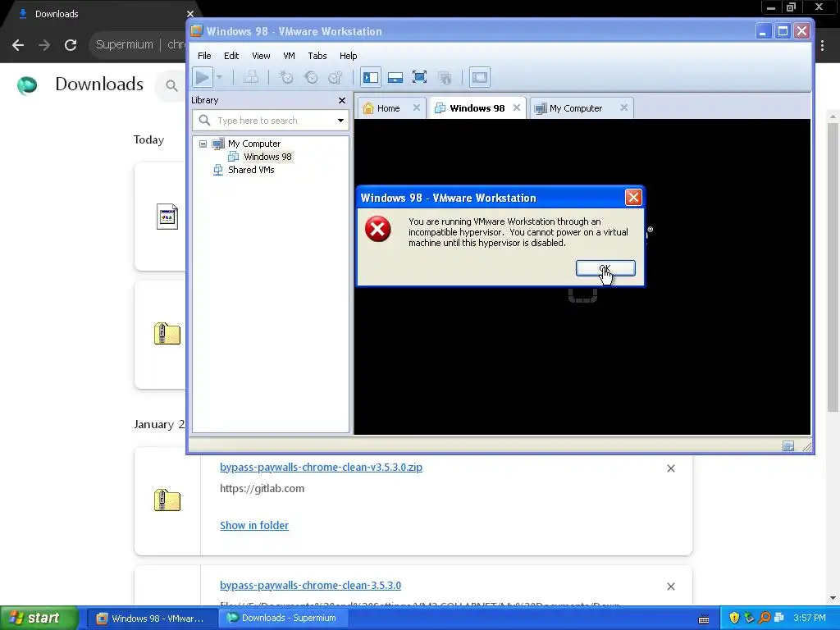Select Windows 98 in the Library tree
Viewport: 840px width, 630px height.
click(x=267, y=157)
